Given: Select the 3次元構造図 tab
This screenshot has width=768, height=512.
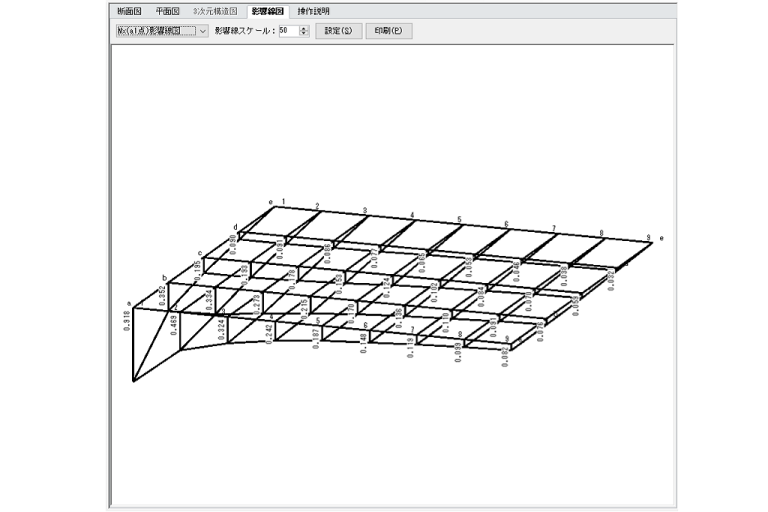Looking at the screenshot, I should (214, 11).
